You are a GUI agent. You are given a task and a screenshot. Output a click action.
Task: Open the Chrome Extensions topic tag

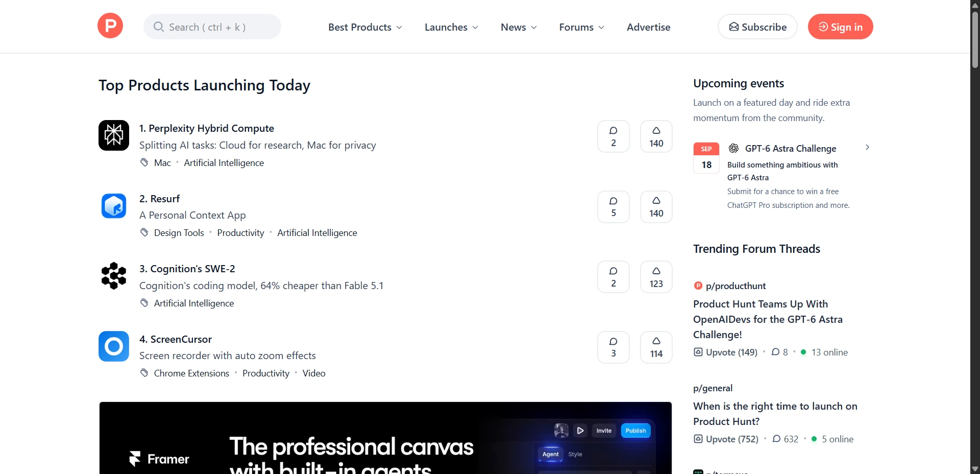click(x=191, y=373)
